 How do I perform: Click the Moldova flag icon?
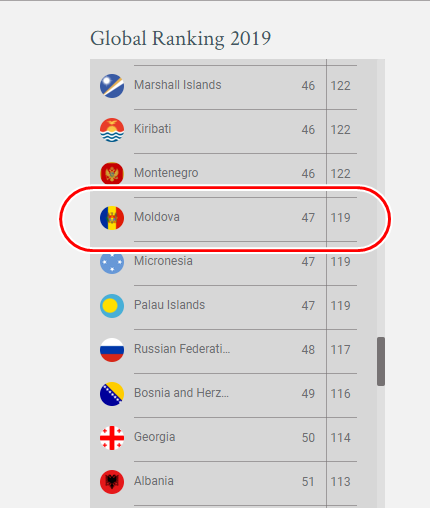(112, 218)
